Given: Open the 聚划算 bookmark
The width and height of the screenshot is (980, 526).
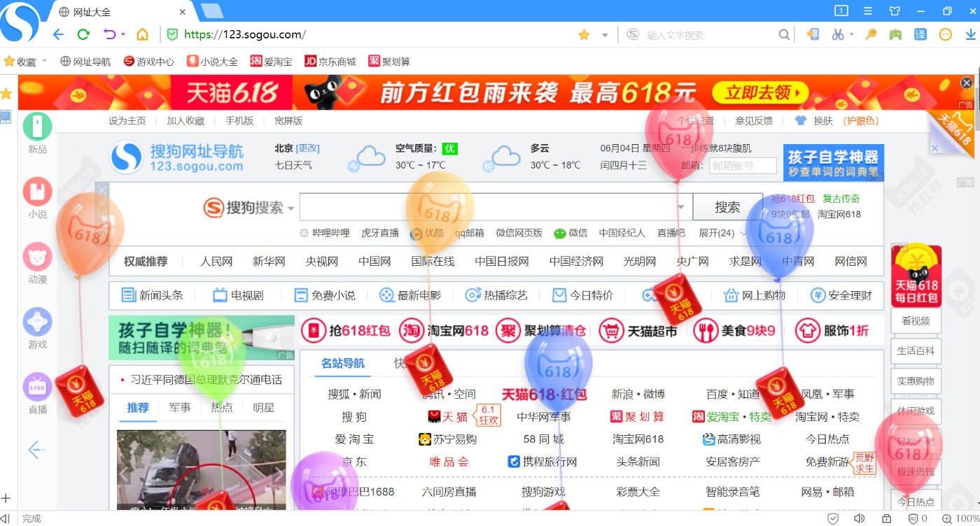Looking at the screenshot, I should 389,62.
